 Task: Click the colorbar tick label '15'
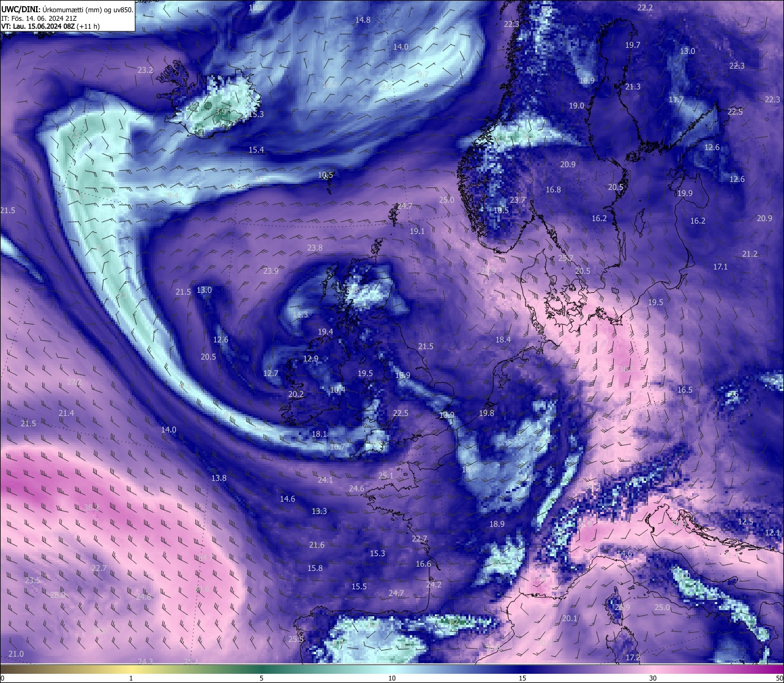(x=522, y=678)
